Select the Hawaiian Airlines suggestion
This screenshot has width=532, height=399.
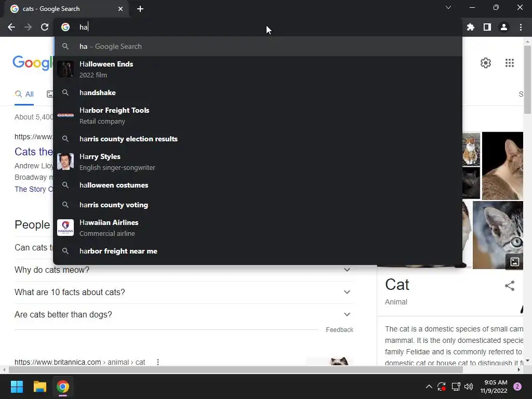(x=258, y=228)
